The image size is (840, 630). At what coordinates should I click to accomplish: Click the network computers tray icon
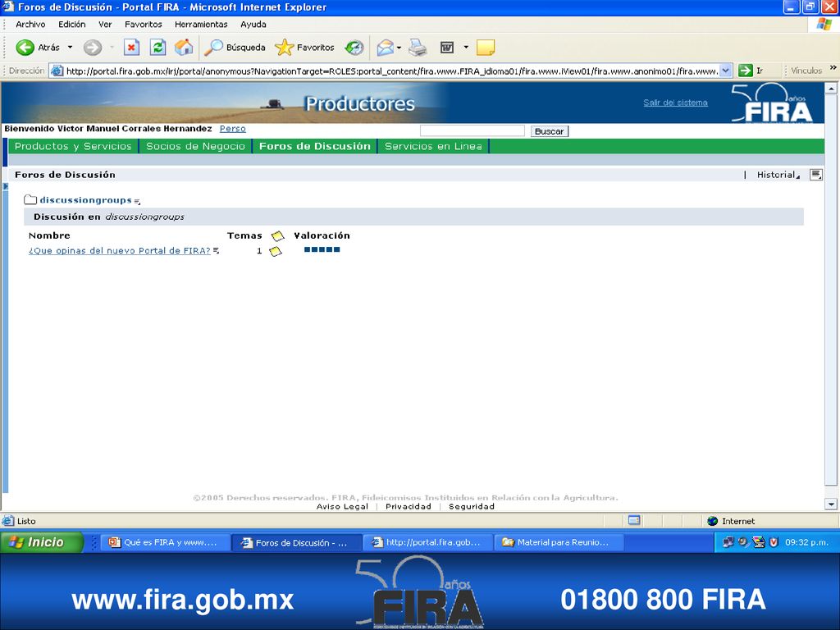coord(728,542)
